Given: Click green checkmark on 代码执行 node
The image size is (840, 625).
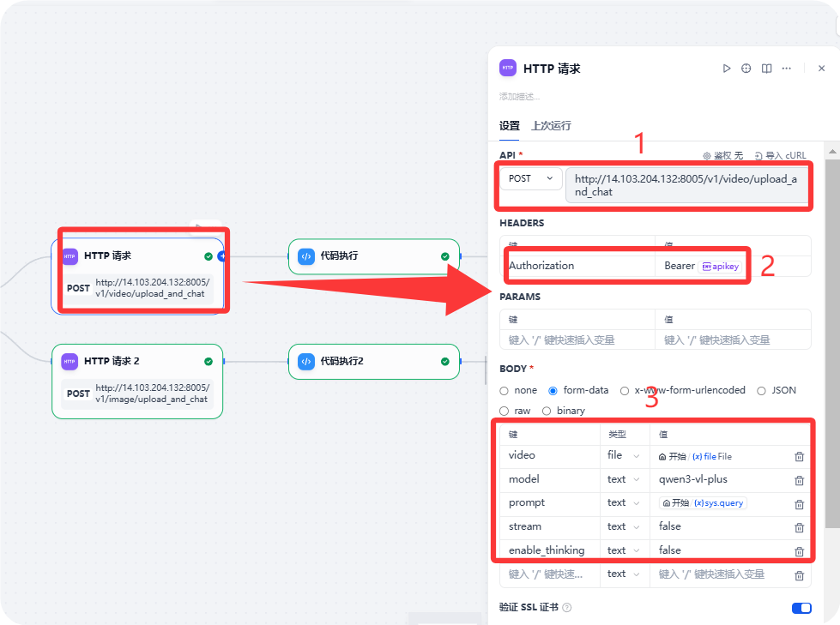Looking at the screenshot, I should click(x=445, y=256).
